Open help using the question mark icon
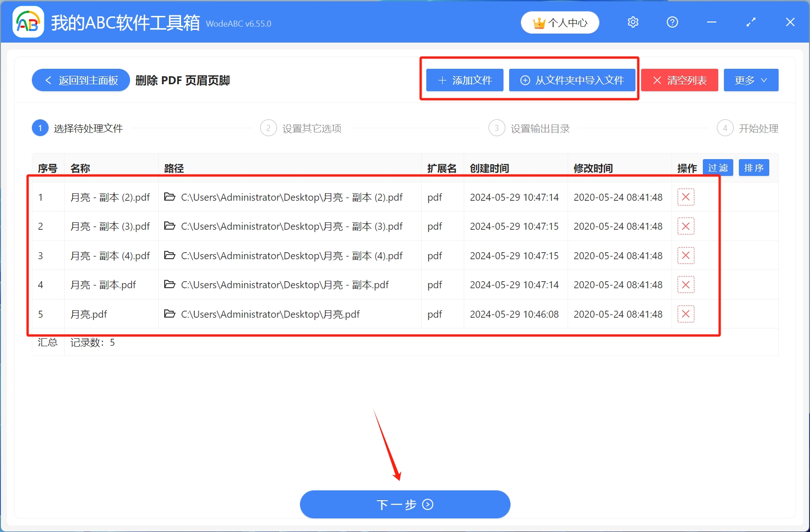810x532 pixels. pyautogui.click(x=672, y=22)
